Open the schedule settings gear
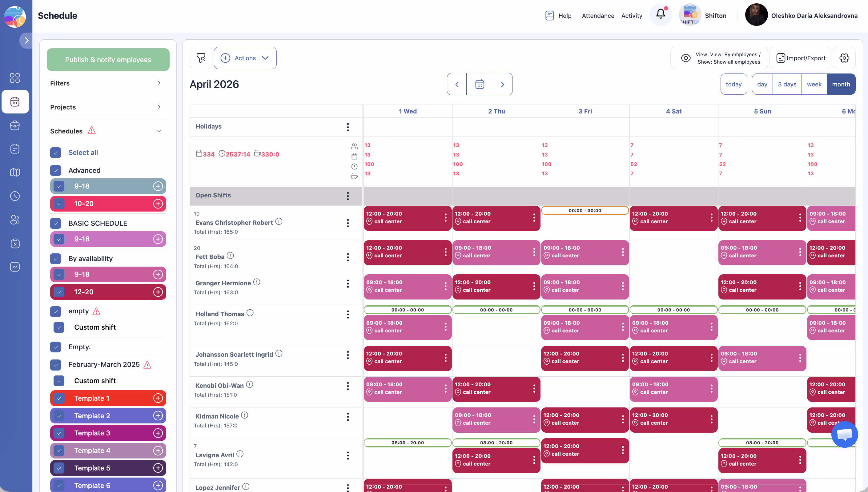Screen dimensions: 868x492 844,58
